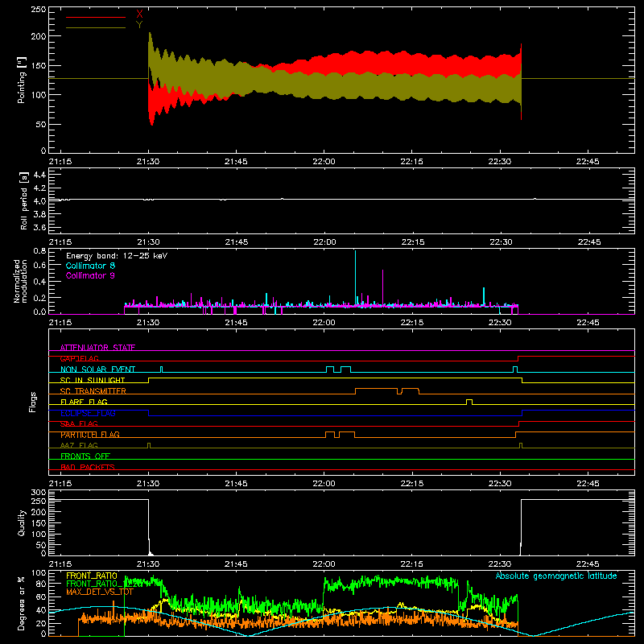This screenshot has width=644, height=644.
Task: Click the 22:00 time label under Pointing plot
Action: (324, 162)
